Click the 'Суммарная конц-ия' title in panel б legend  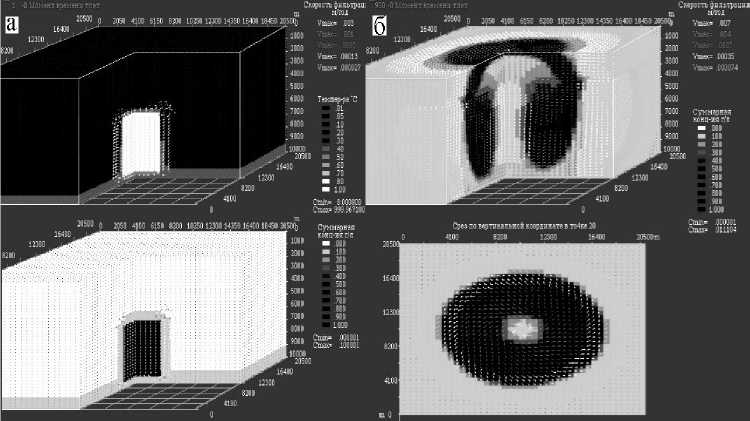tap(712, 115)
